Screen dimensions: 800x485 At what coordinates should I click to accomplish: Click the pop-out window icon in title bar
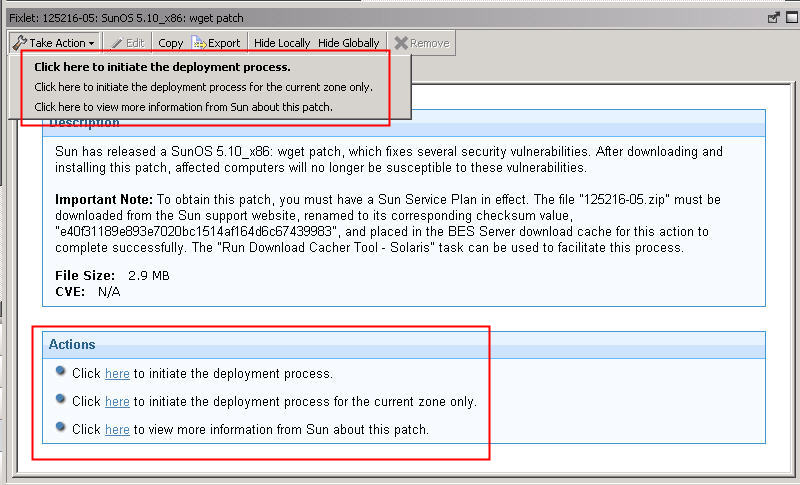tap(773, 17)
